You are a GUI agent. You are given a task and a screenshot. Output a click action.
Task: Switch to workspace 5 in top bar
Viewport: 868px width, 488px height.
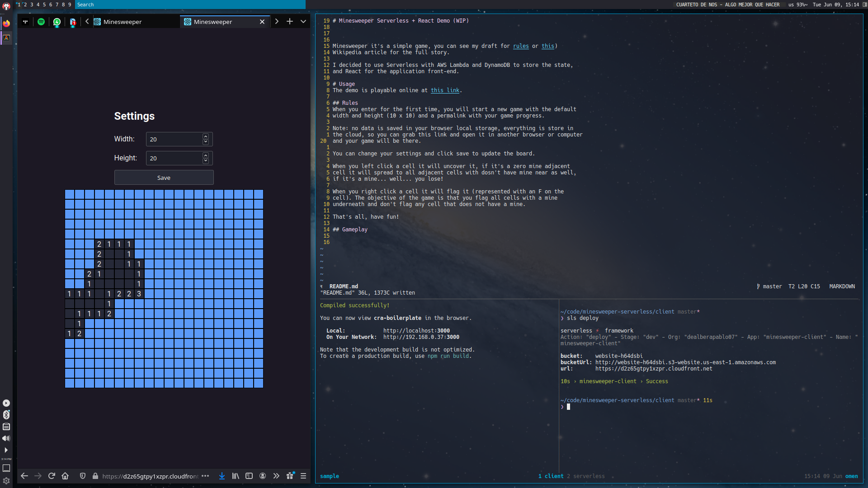click(x=44, y=5)
